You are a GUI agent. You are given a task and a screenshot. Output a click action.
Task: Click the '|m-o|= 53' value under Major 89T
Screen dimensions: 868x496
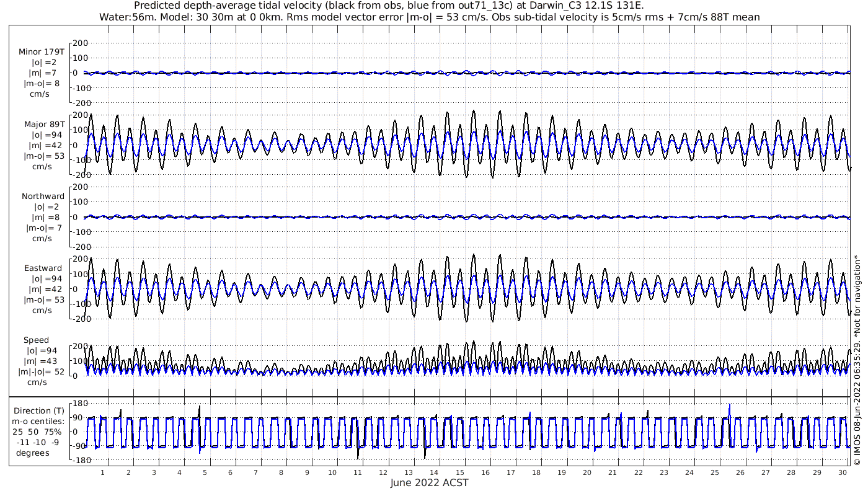[x=44, y=156]
